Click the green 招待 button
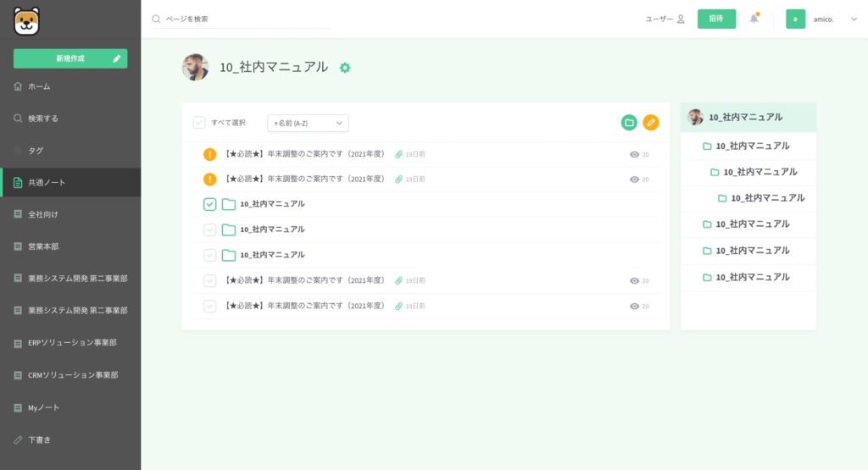868x470 pixels. tap(716, 19)
